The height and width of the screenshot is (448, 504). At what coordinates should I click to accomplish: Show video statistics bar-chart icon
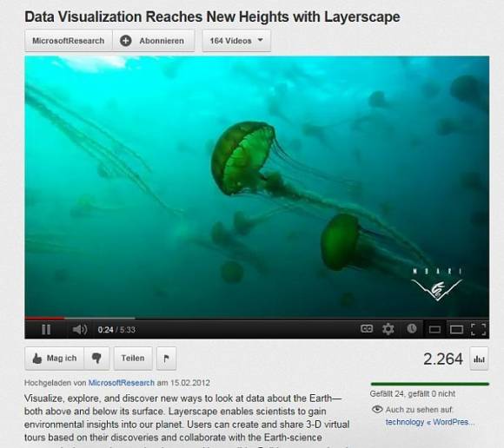(479, 359)
